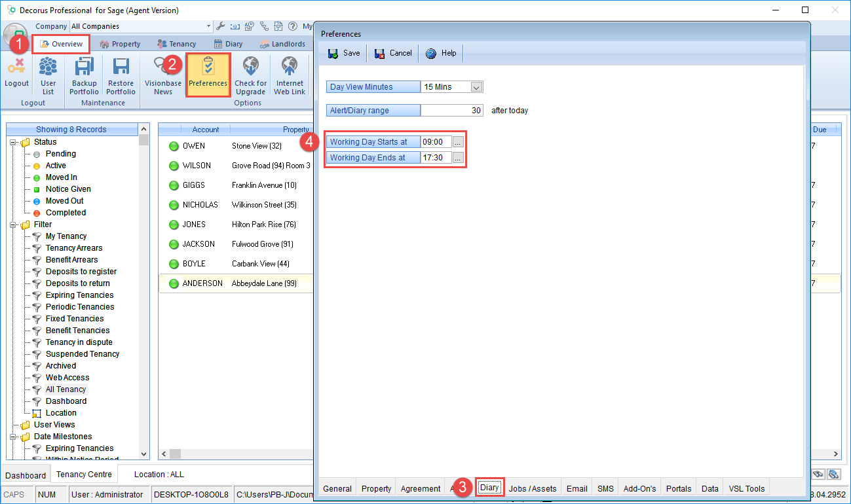This screenshot has width=851, height=504.
Task: Click the clock calendar icon in top toolbar
Action: [250, 27]
